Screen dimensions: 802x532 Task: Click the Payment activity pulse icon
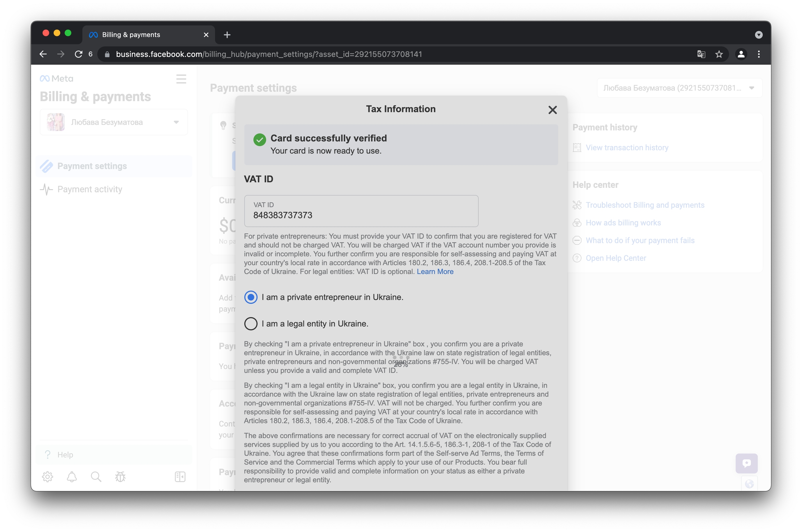click(47, 189)
